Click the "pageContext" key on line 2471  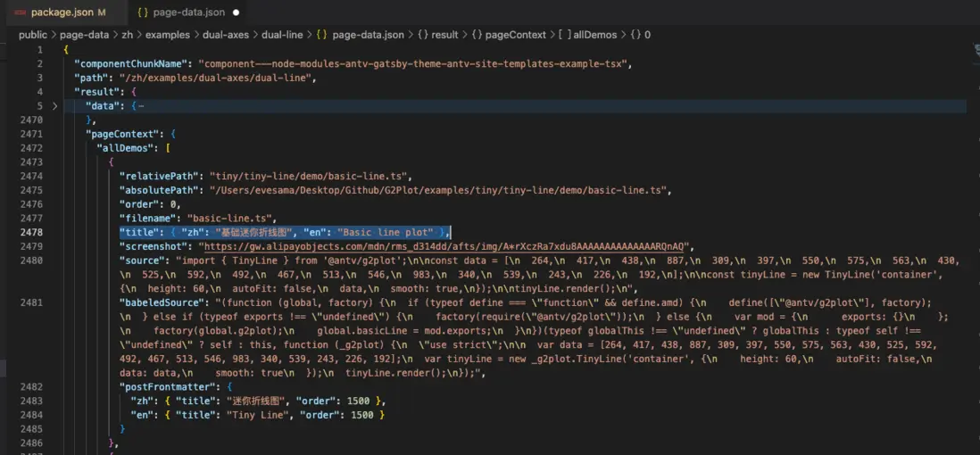point(122,134)
